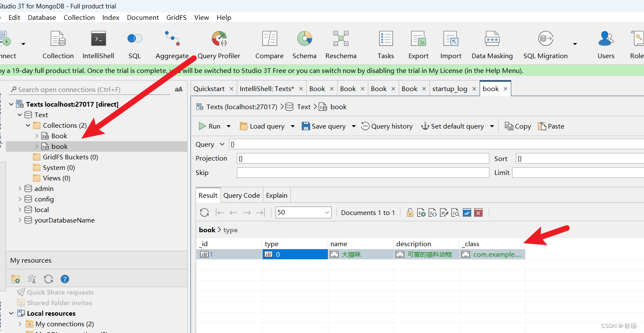Open the GridFS menu
644x333 pixels.
[x=176, y=17]
